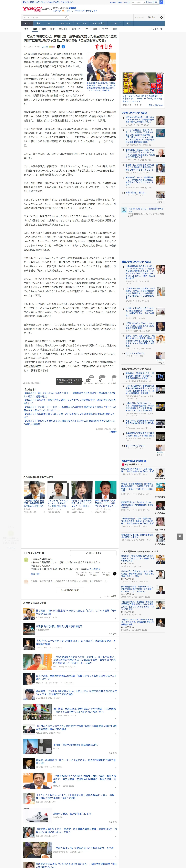186x868 pixels.
Task: Share the article on Facebook
Action: point(63,47)
